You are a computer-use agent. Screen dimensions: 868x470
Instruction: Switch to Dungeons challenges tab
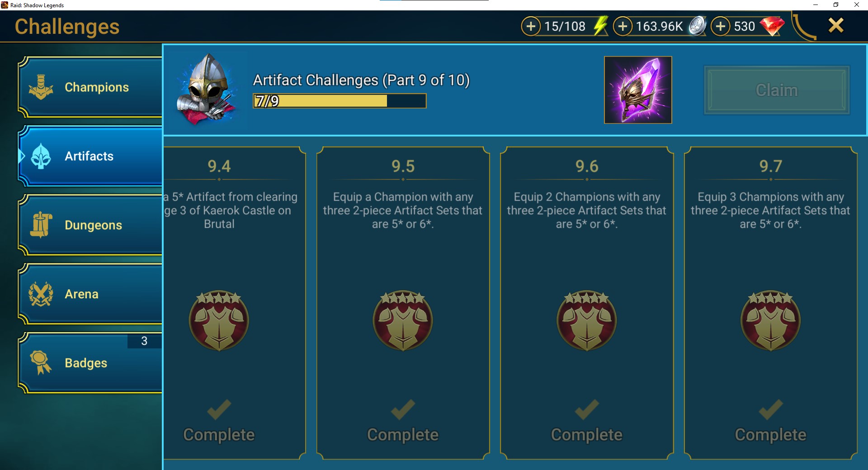coord(90,225)
